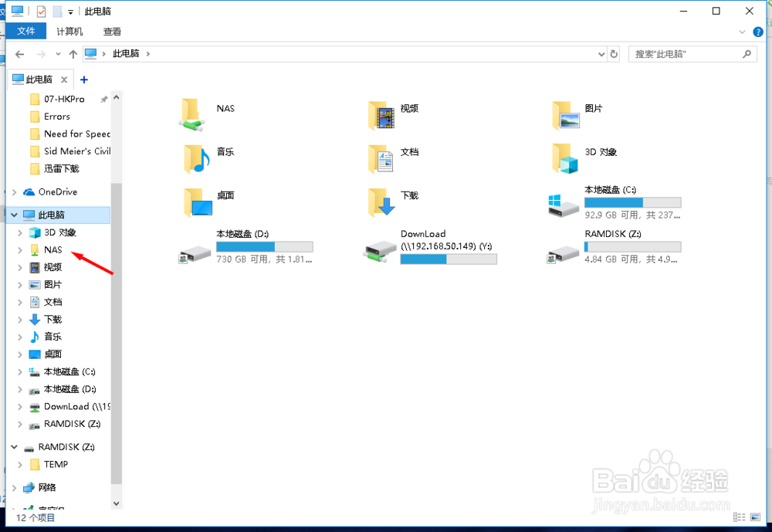Open the 文件 menu
Viewport: 772px width, 532px height.
26,32
